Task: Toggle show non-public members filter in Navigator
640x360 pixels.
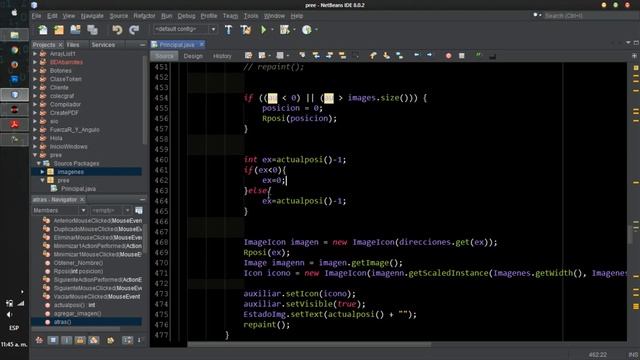Action: click(80, 340)
